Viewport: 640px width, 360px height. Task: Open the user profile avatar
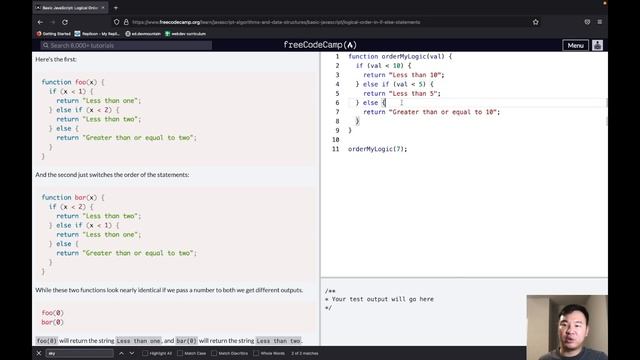[598, 45]
